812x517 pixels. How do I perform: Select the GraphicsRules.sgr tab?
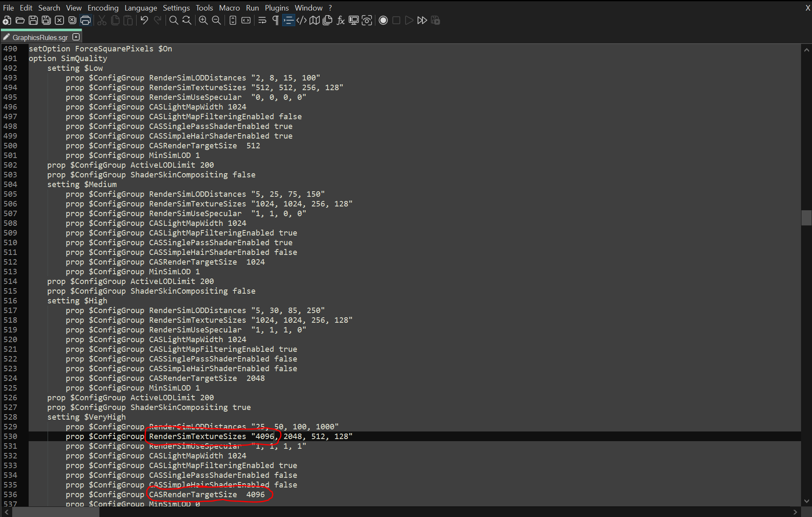tap(40, 38)
